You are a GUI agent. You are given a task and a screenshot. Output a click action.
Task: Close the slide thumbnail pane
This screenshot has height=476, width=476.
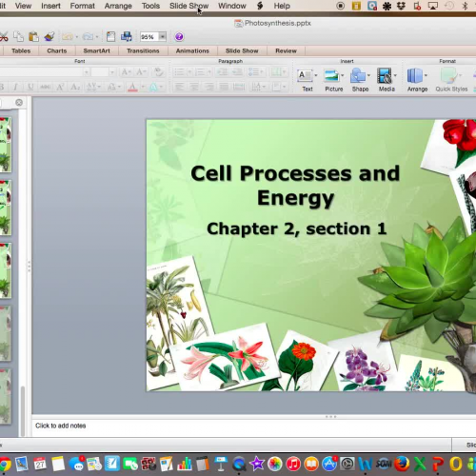tap(19, 103)
